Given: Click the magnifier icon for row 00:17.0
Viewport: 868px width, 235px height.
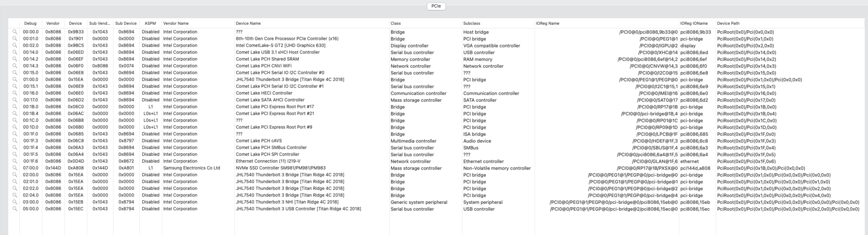Looking at the screenshot, I should (15, 100).
